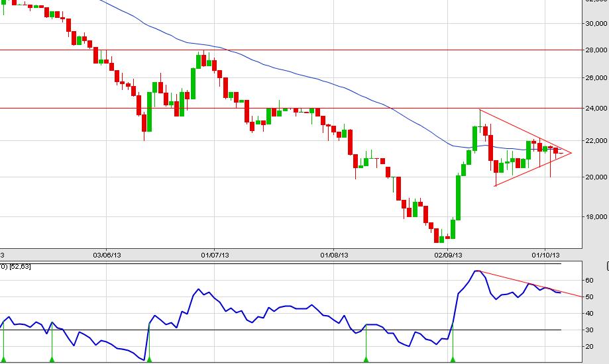Screen dimensions: 609x364
Task: Click the tall green candle after 02/09/13
Action: [458, 197]
